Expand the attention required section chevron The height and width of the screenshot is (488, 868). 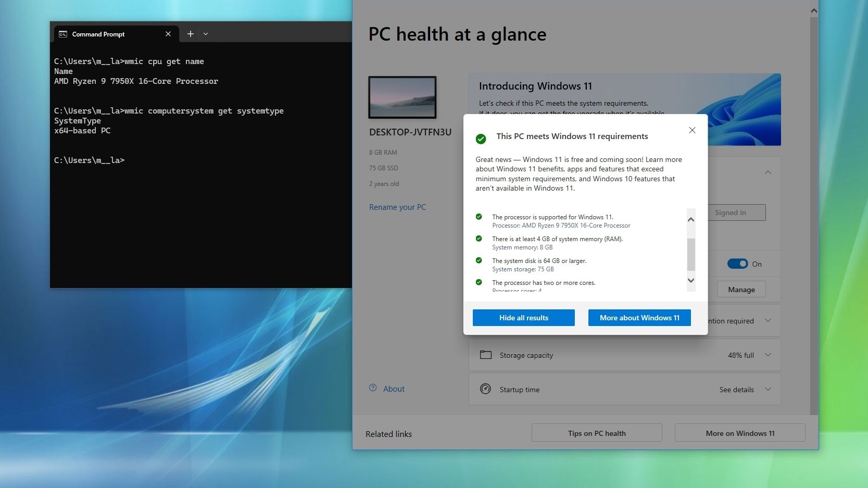(768, 320)
